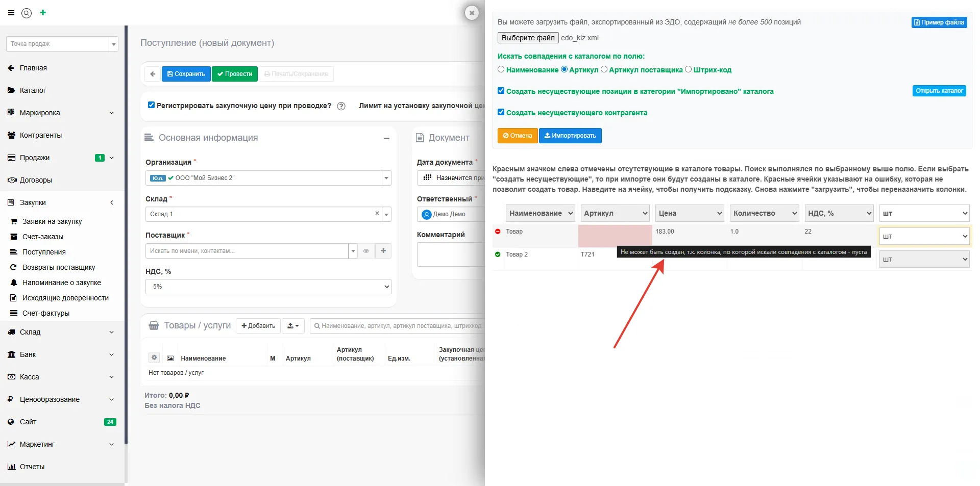Collapse the Основная информация section
Image resolution: width=980 pixels, height=486 pixels.
click(386, 138)
